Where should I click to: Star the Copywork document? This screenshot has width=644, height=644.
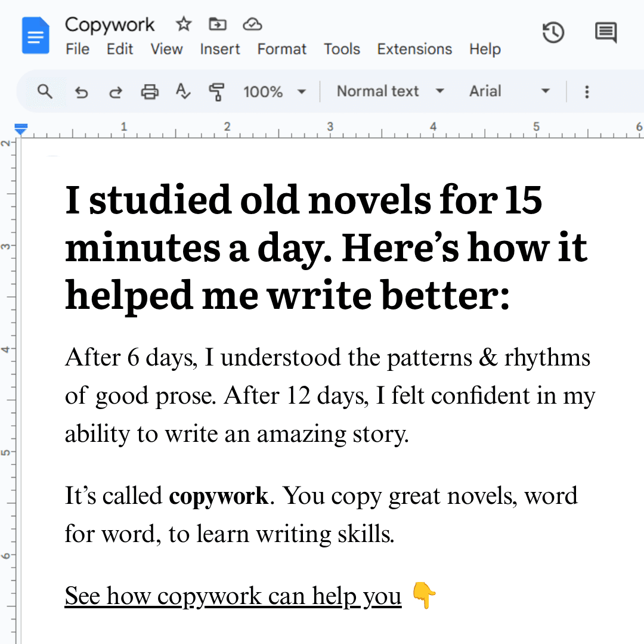click(184, 24)
